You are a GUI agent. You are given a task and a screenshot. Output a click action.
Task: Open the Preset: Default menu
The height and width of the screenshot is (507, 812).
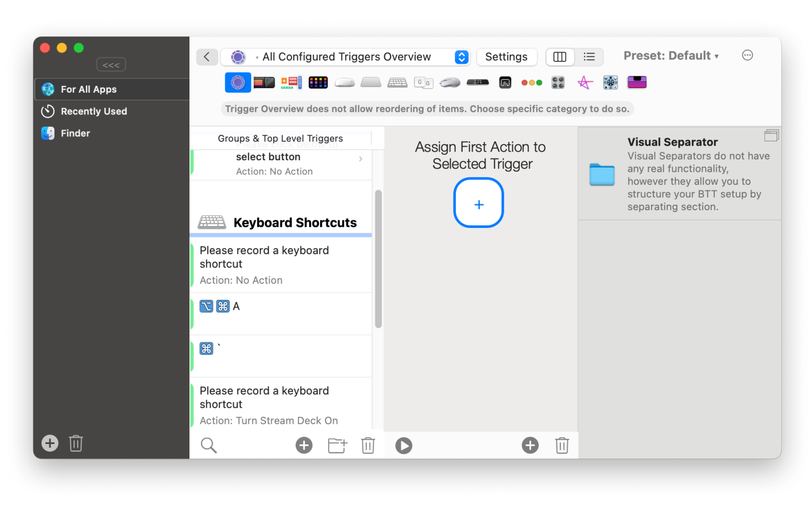point(671,55)
